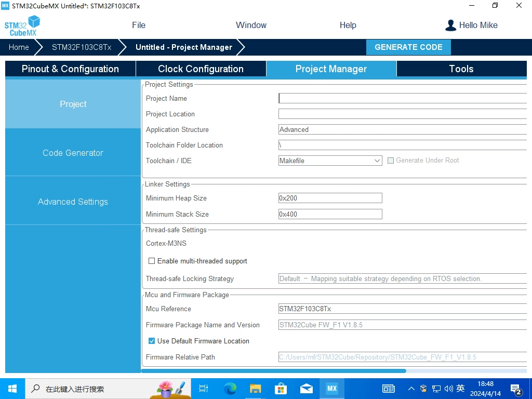Viewport: 532px width, 399px height.
Task: Open the File menu
Action: [139, 25]
